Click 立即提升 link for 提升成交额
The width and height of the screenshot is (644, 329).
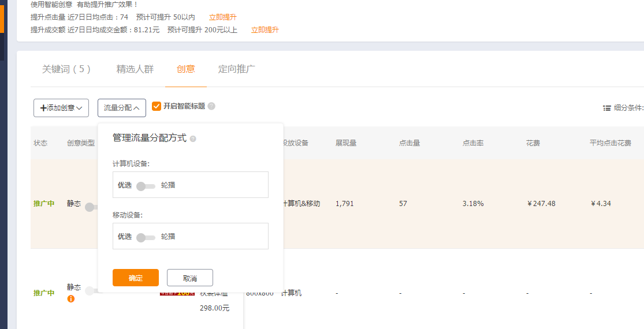[x=265, y=30]
